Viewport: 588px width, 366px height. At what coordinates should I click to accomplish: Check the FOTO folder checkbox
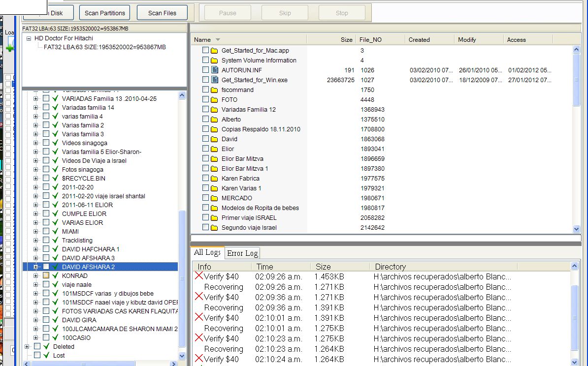pyautogui.click(x=205, y=99)
